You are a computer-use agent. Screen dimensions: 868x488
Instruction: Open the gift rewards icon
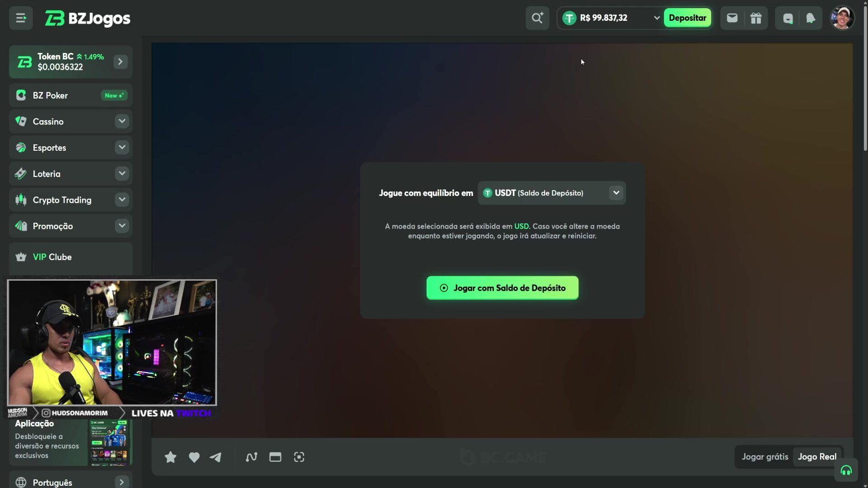coord(756,18)
